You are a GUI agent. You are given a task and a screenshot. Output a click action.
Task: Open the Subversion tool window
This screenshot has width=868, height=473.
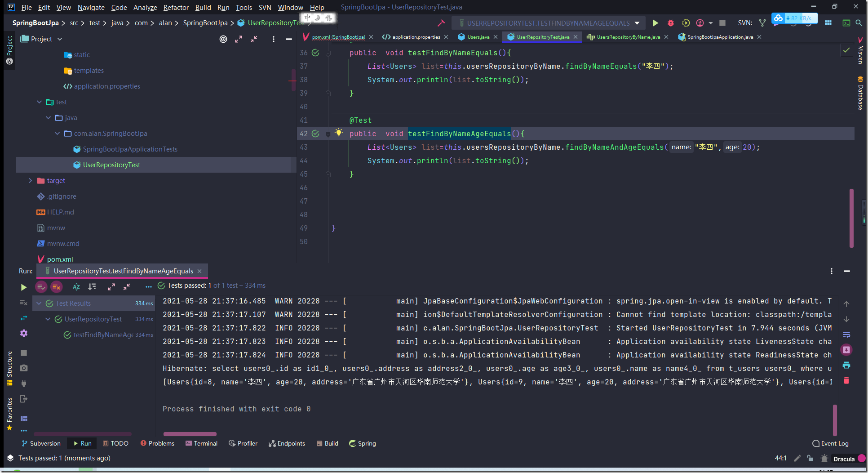41,443
